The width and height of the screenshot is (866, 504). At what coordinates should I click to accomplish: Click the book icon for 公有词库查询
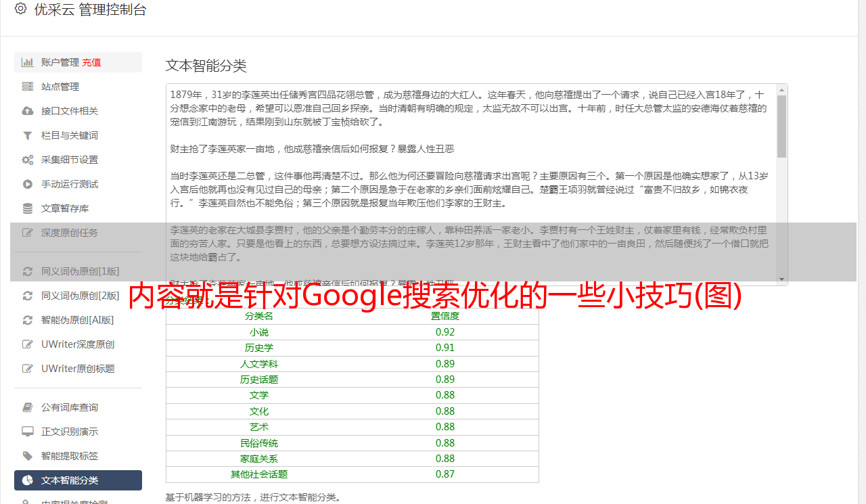click(x=28, y=407)
